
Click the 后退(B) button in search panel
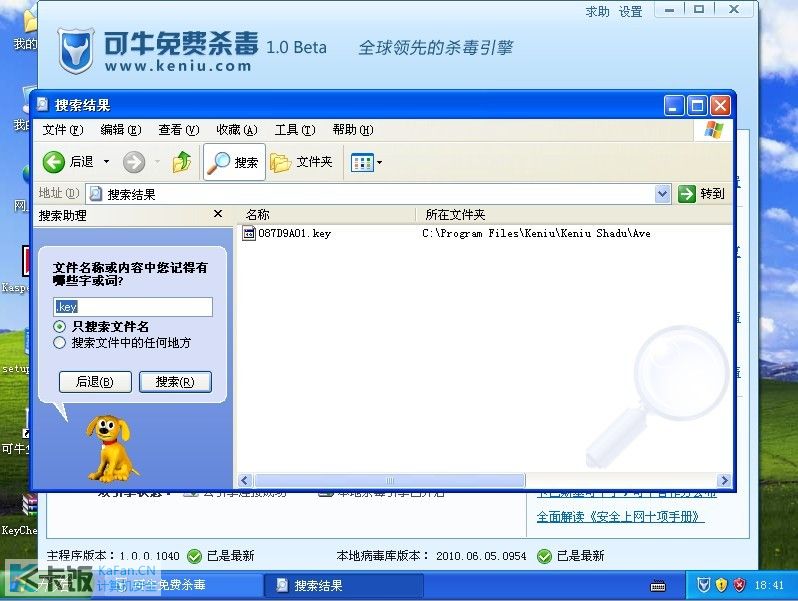coord(95,382)
